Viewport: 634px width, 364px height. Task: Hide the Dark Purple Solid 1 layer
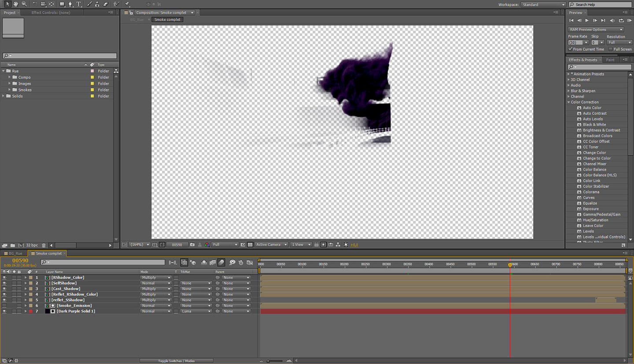coord(4,311)
